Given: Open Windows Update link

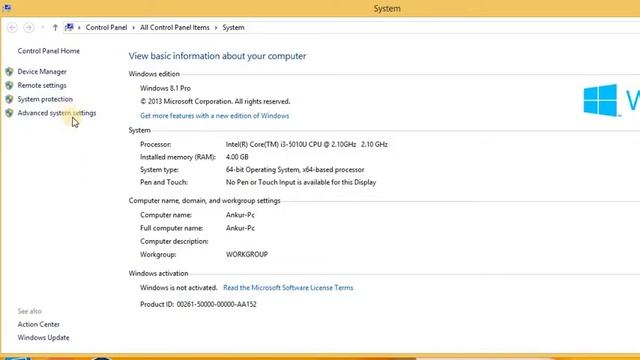Looking at the screenshot, I should point(43,338).
